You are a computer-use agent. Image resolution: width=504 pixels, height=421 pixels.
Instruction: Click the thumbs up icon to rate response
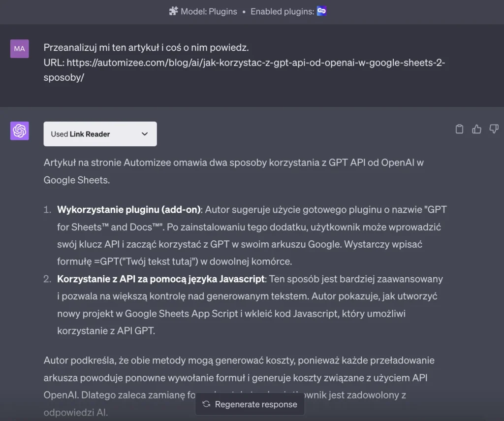[476, 129]
